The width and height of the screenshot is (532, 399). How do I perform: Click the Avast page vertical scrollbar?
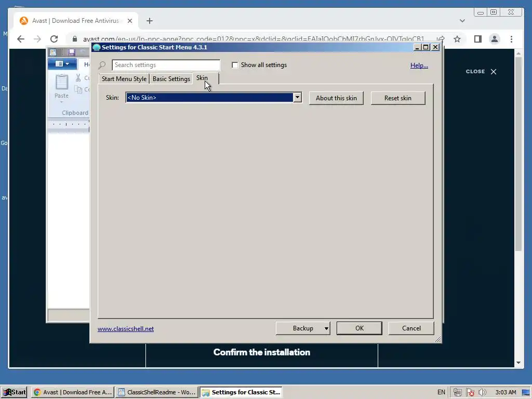(x=518, y=154)
